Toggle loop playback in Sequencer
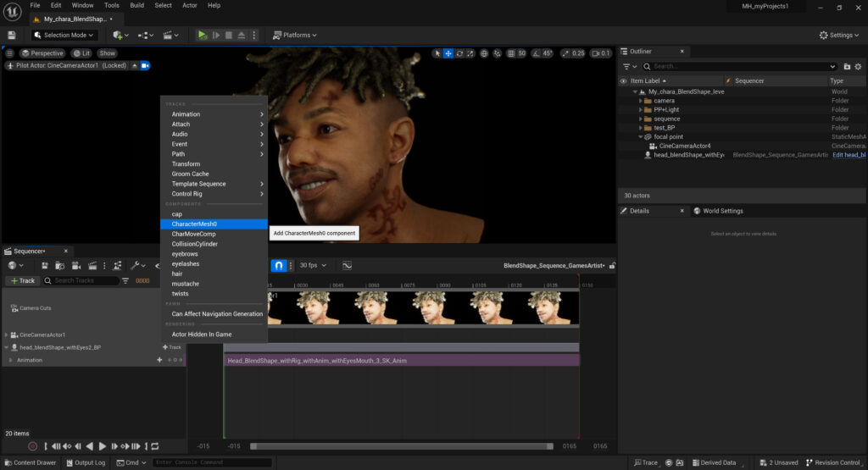Screen dimensions: 868x470 pos(155,446)
